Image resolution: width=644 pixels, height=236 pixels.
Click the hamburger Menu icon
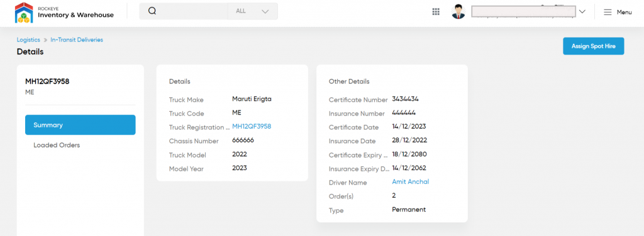(x=608, y=13)
